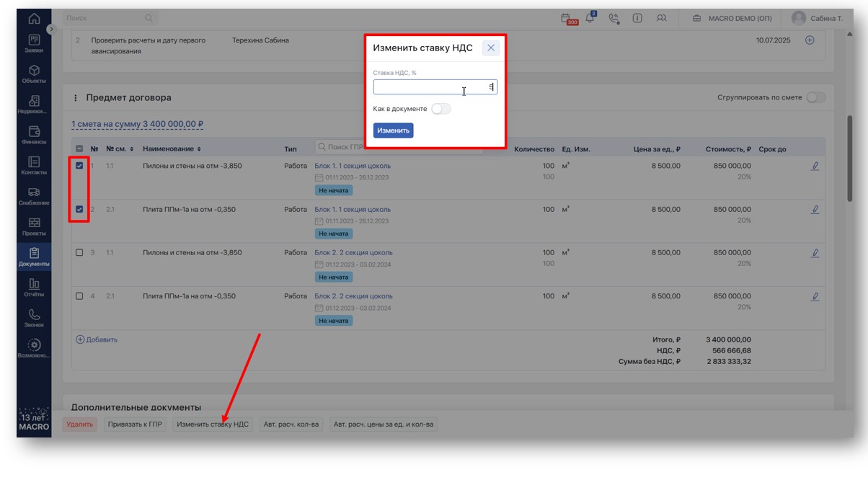Viewport: 868px width, 480px height.
Task: Enable "Сгруппировать по смете" toggle
Action: 815,97
